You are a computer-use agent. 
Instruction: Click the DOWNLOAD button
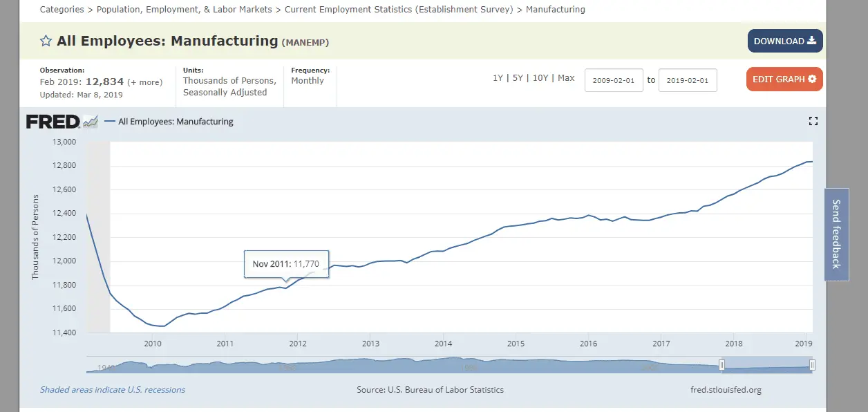point(784,41)
